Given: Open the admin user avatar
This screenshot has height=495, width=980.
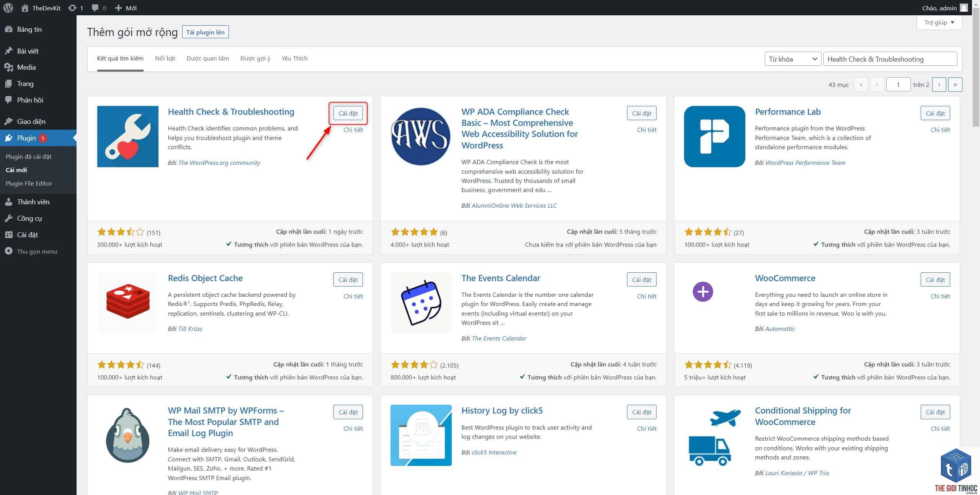Looking at the screenshot, I should coord(964,8).
